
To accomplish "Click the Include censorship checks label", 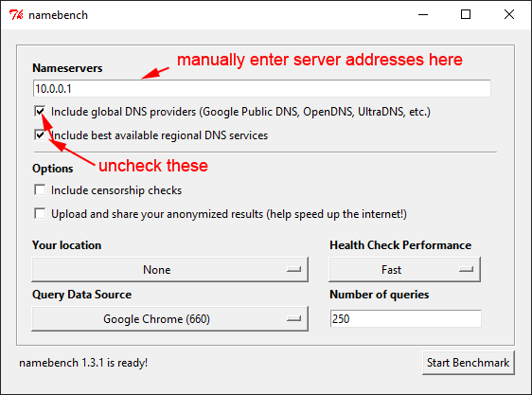I will coord(116,190).
